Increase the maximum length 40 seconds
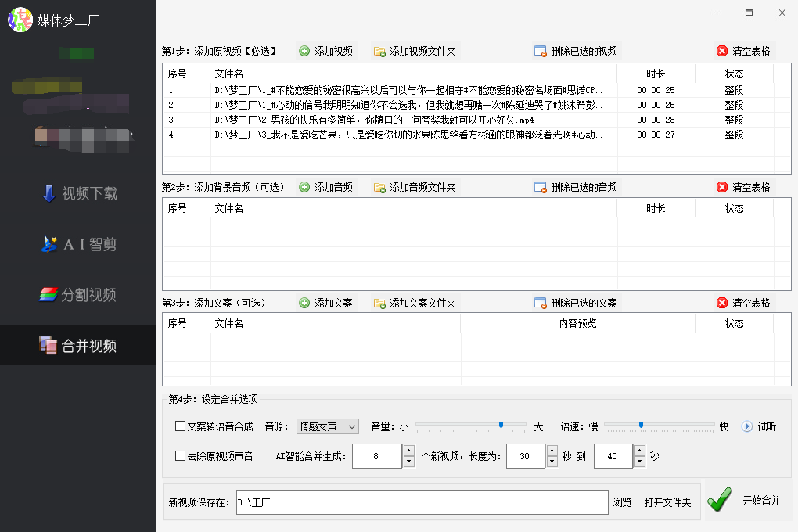This screenshot has width=798, height=532. point(640,450)
